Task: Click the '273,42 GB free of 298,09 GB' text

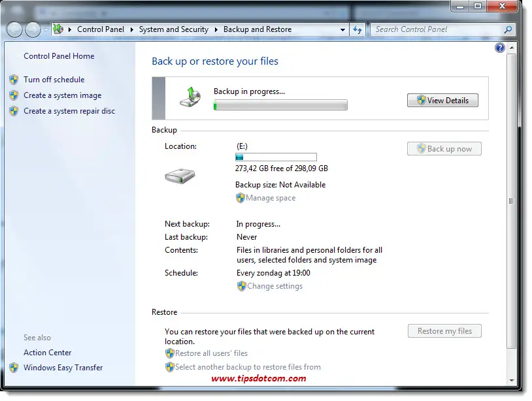Action: 281,168
